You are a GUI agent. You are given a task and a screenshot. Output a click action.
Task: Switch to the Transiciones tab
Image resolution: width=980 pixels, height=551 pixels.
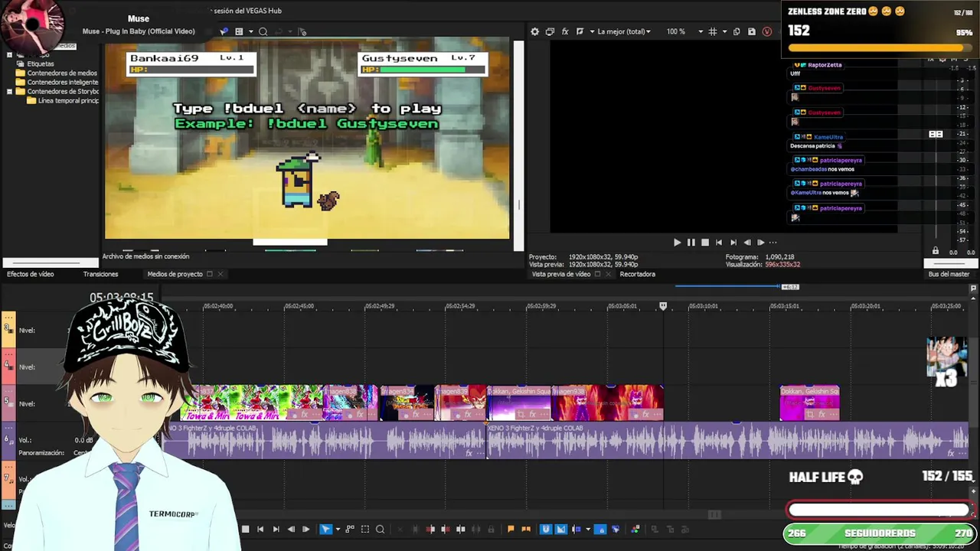point(100,274)
